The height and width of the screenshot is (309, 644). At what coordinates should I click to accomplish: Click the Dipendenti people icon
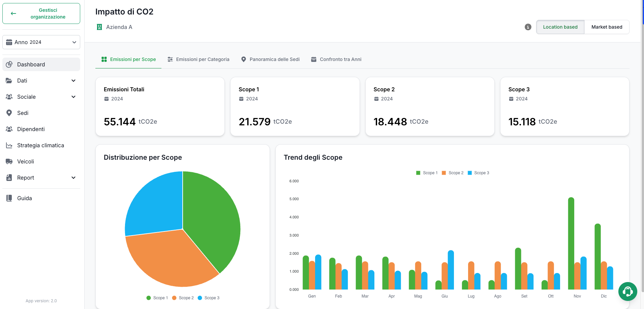[x=9, y=129]
